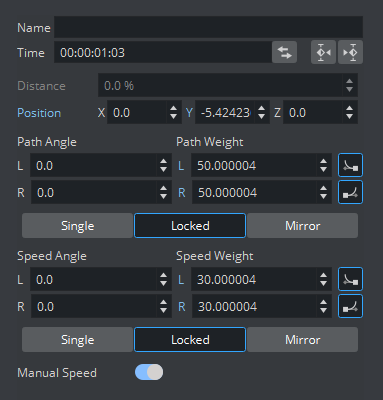
Task: Select Locked mode under Speed Angle
Action: [x=190, y=340]
